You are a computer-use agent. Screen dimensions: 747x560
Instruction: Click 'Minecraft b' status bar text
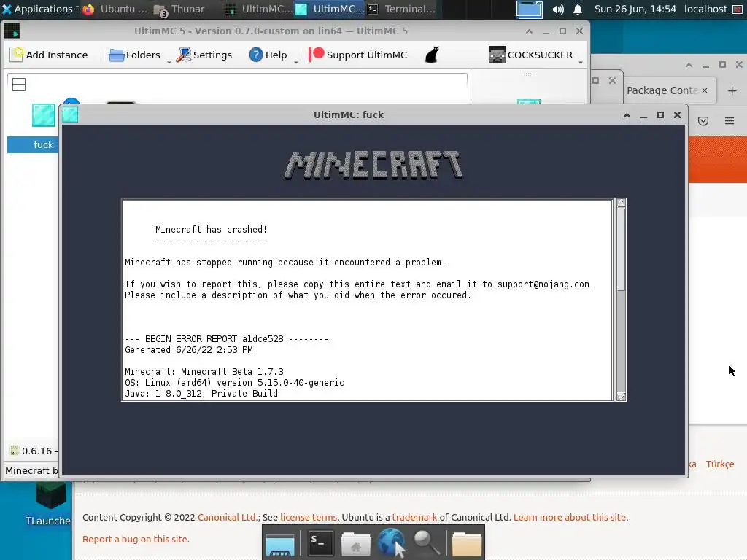pyautogui.click(x=31, y=470)
